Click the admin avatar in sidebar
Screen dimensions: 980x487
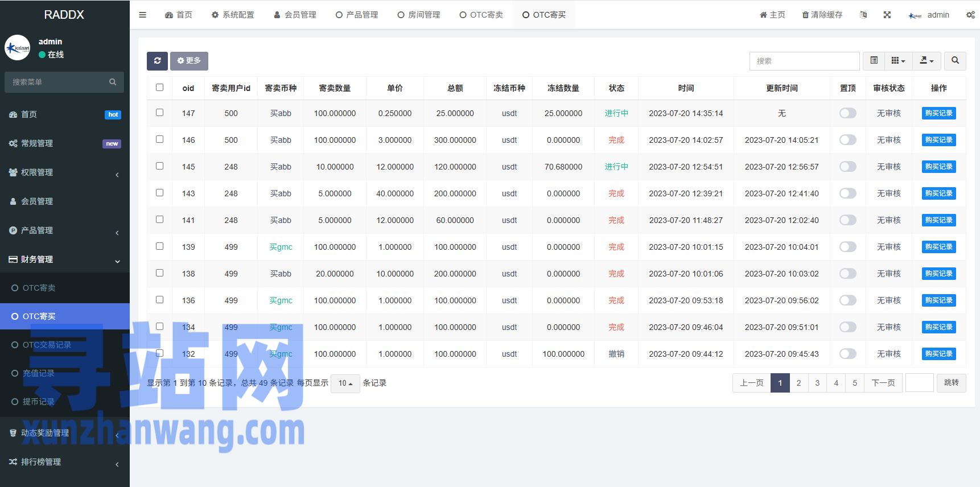18,48
